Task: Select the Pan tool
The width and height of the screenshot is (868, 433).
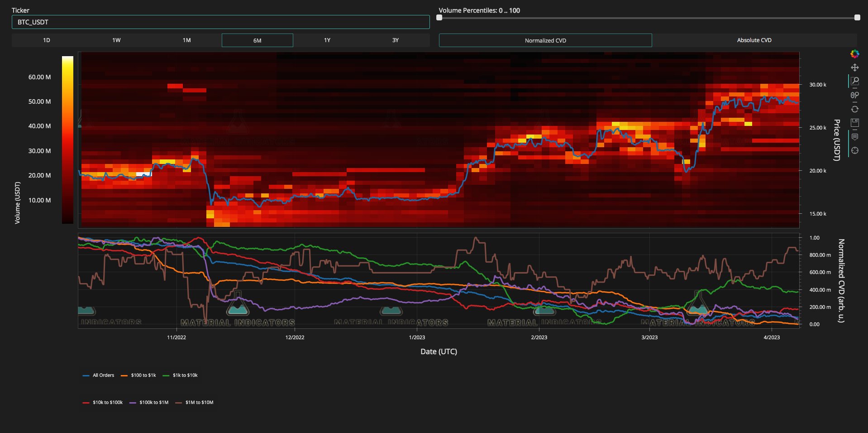Action: pyautogui.click(x=854, y=67)
